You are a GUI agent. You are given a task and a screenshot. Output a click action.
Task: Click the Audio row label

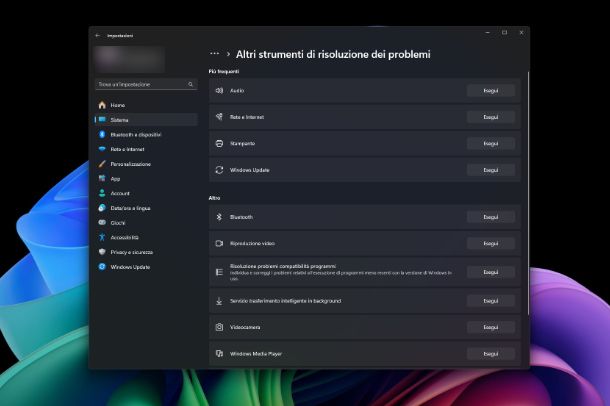pyautogui.click(x=237, y=91)
